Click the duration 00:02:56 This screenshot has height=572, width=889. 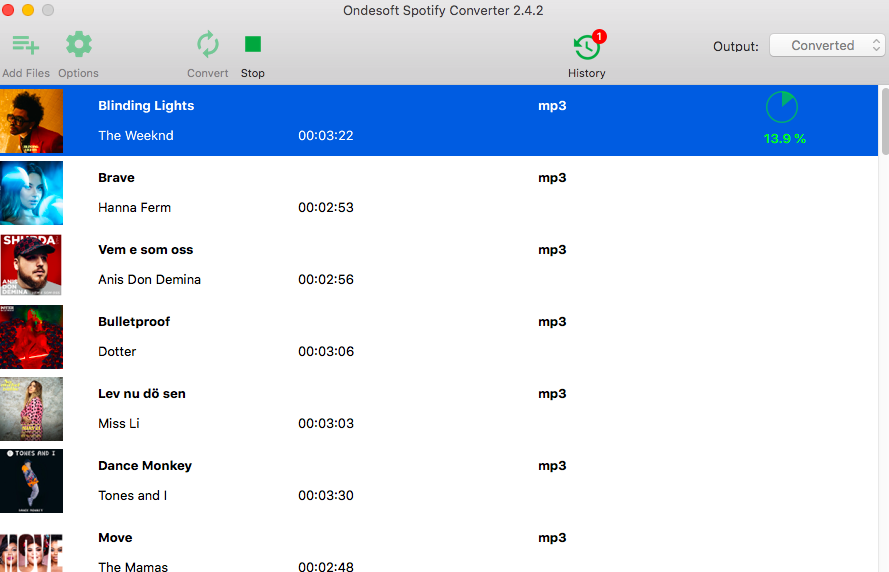click(326, 279)
